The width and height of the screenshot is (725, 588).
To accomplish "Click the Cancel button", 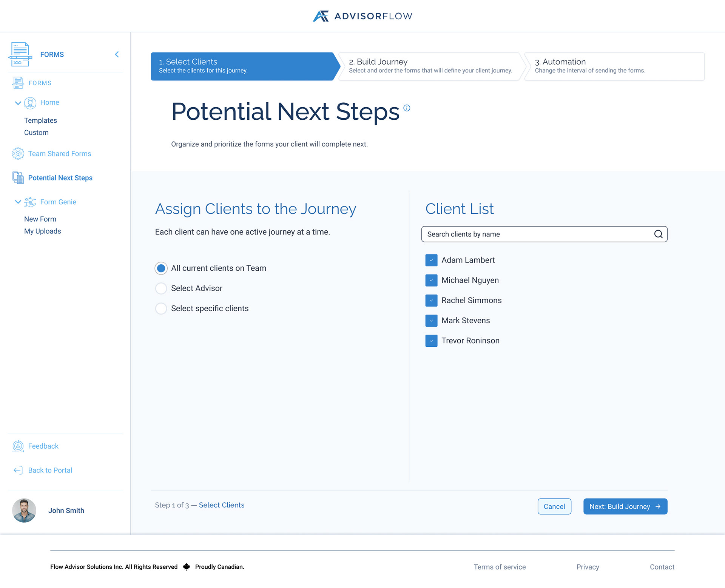I will point(554,506).
